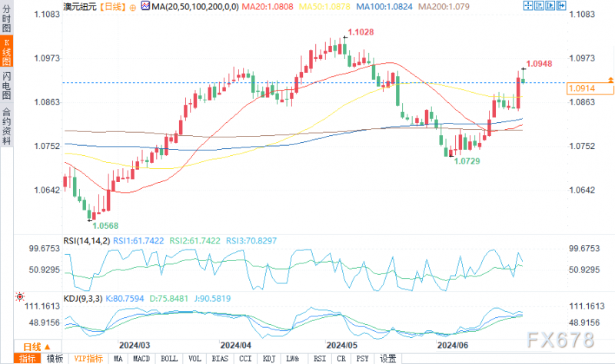
Task: Open the VIP指标 tab
Action: click(x=88, y=359)
